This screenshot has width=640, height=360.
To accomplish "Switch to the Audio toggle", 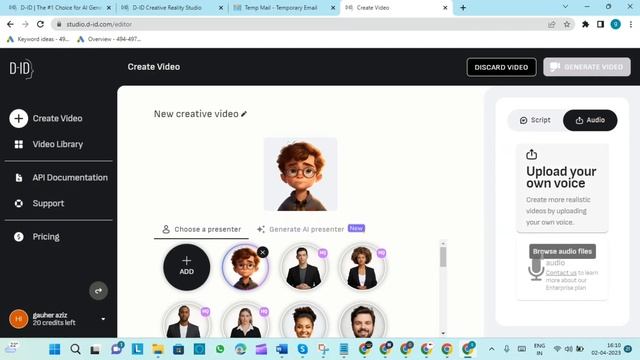I will 590,120.
